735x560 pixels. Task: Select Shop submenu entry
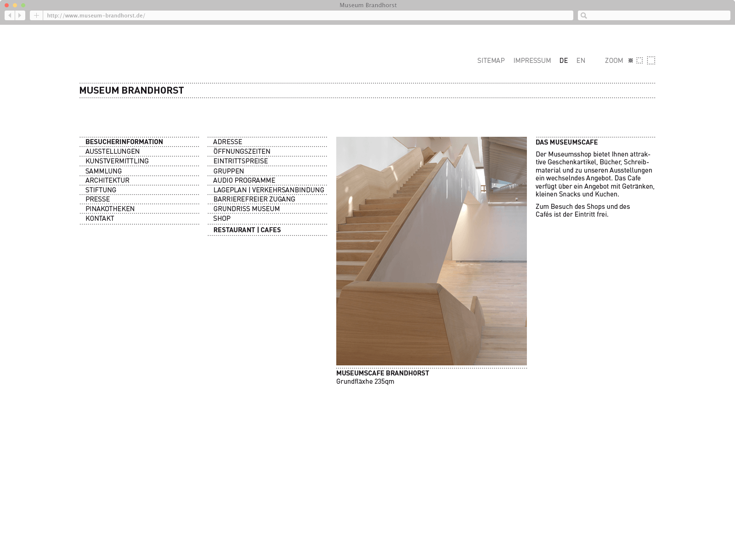click(x=222, y=218)
